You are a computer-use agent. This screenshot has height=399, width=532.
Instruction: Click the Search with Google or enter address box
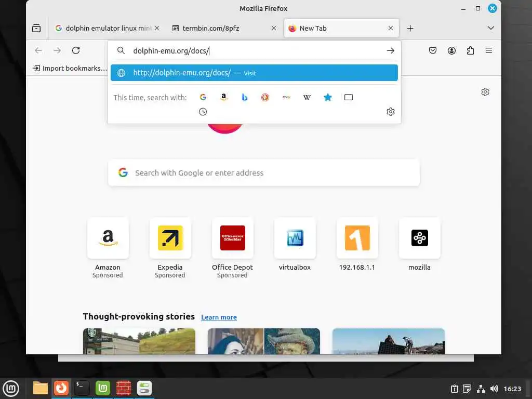(x=263, y=172)
